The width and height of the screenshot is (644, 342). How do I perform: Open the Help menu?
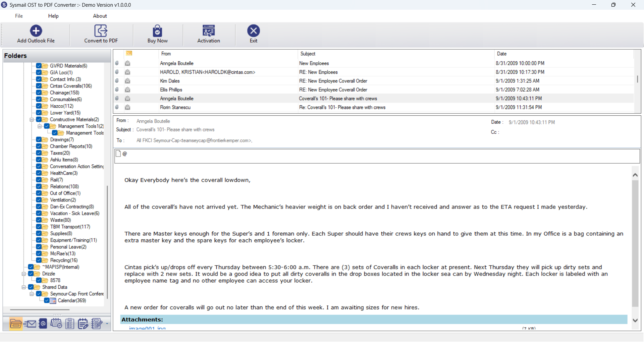53,16
